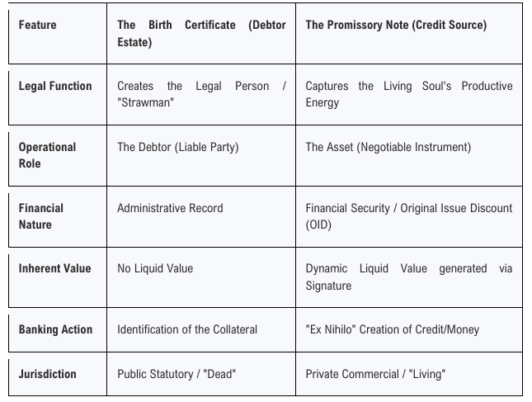Click the "Dynamic Liquid Value" cell

click(x=408, y=277)
